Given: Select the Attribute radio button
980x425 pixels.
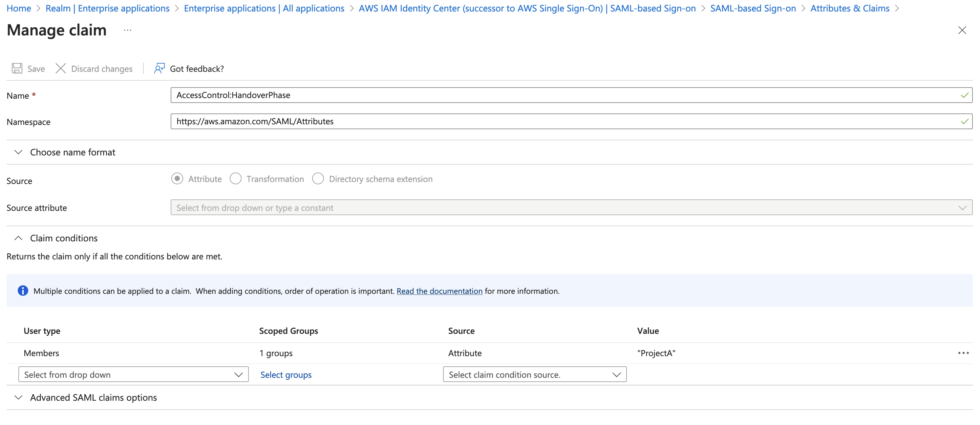Looking at the screenshot, I should (177, 178).
